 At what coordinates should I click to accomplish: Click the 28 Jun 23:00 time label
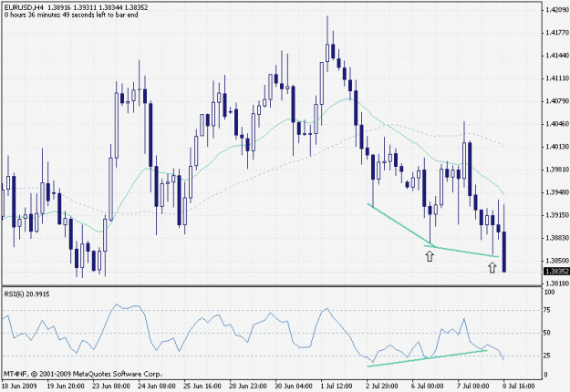pos(248,386)
